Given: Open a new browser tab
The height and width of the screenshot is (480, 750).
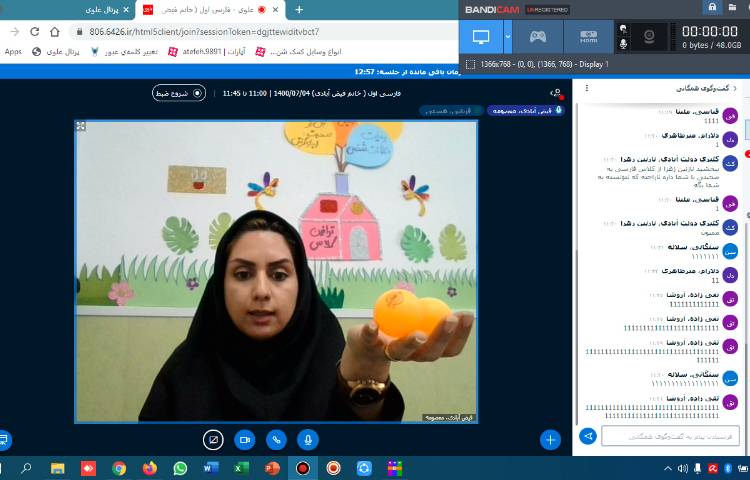Looking at the screenshot, I should (x=298, y=9).
